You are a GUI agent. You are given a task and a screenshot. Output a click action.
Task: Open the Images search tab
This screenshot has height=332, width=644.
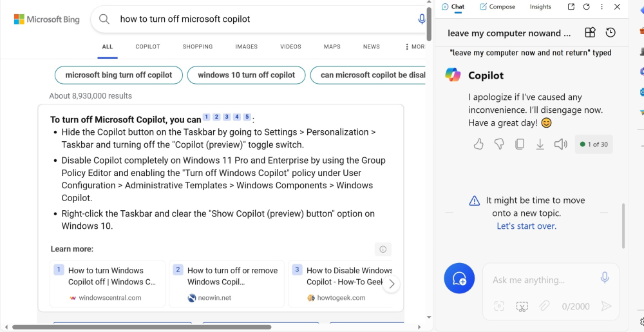[x=246, y=46]
